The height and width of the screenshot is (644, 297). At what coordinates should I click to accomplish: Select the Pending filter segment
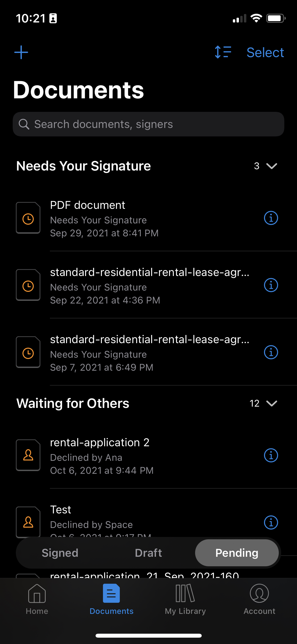tap(237, 553)
